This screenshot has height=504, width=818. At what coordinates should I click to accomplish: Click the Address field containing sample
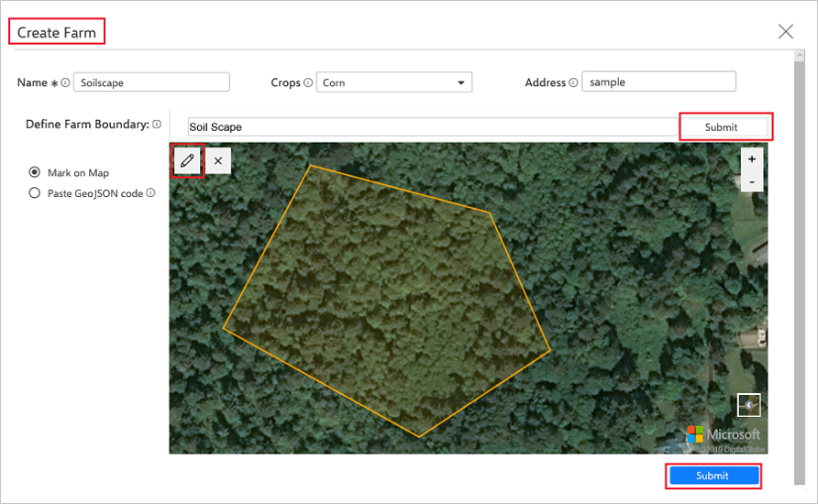click(x=658, y=82)
